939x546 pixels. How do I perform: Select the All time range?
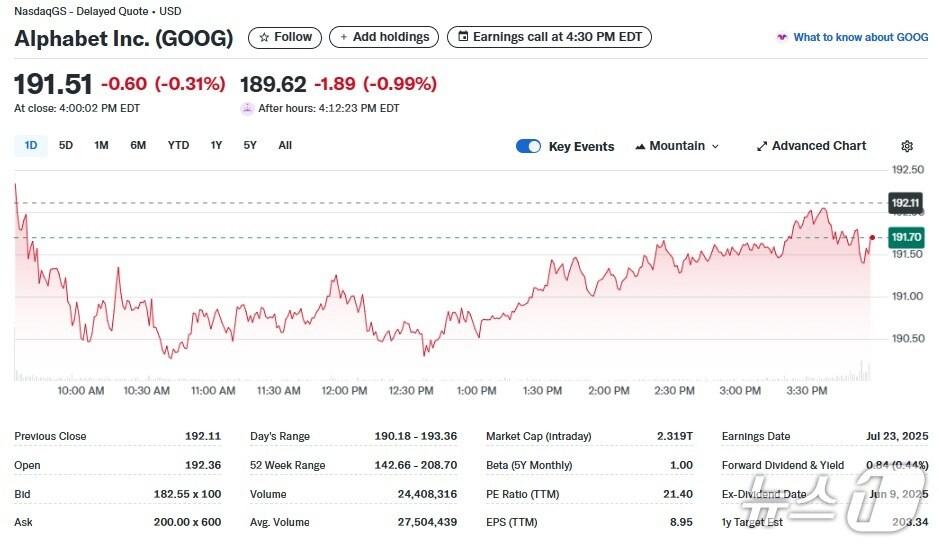pos(285,145)
